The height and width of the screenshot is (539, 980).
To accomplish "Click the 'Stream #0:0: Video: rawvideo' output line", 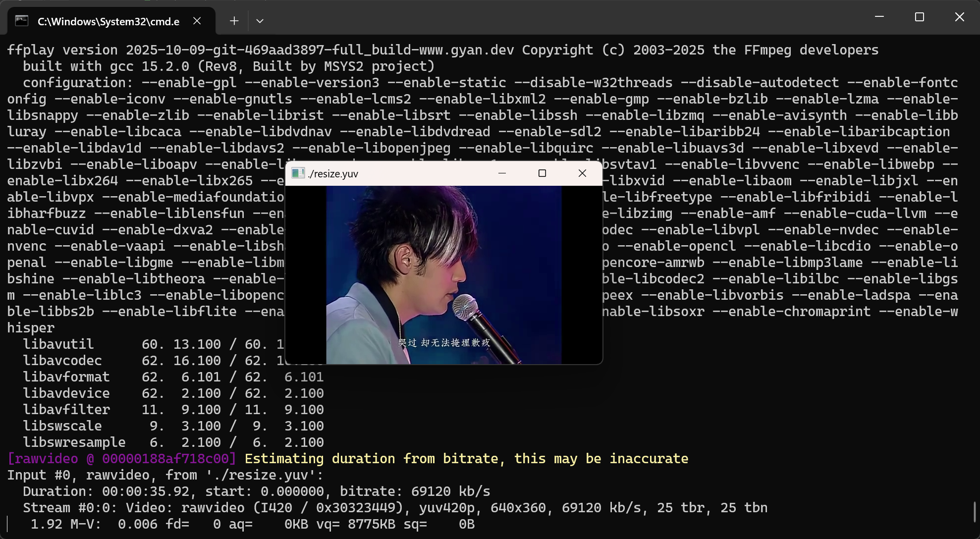I will [394, 508].
